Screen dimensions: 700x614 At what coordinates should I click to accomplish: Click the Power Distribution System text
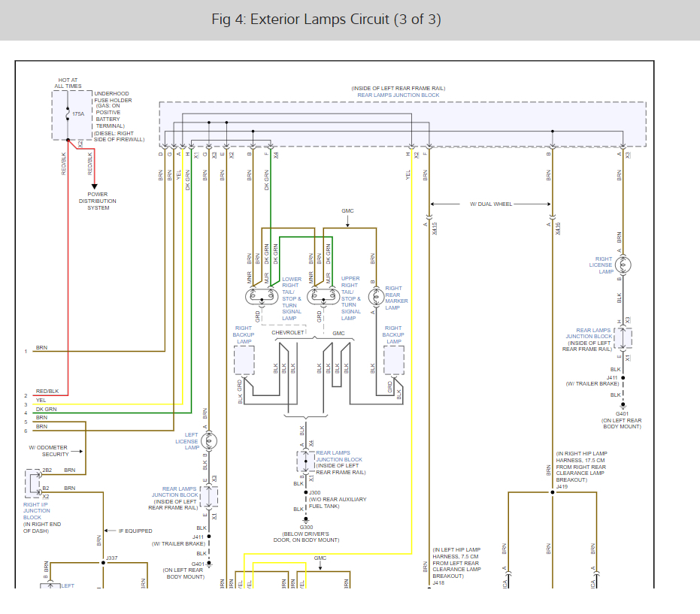click(x=98, y=201)
